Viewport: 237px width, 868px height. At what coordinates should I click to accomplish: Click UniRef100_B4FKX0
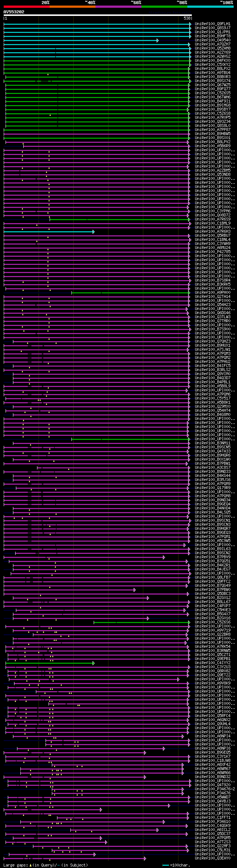213,61
